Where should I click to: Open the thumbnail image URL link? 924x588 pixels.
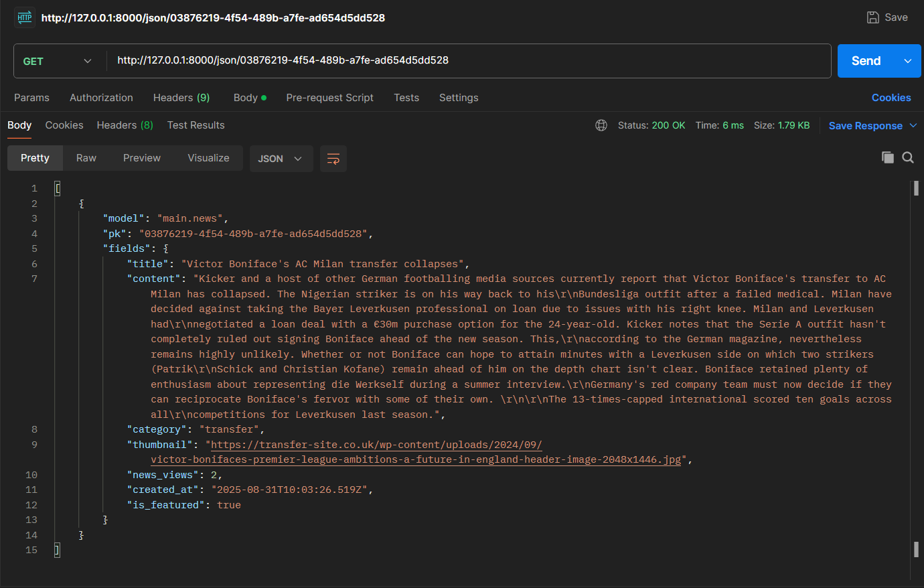(x=416, y=452)
